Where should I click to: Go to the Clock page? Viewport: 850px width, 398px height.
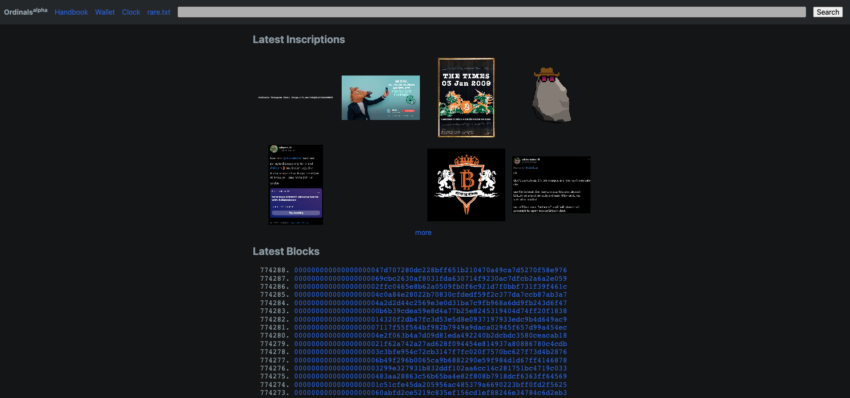[x=131, y=12]
